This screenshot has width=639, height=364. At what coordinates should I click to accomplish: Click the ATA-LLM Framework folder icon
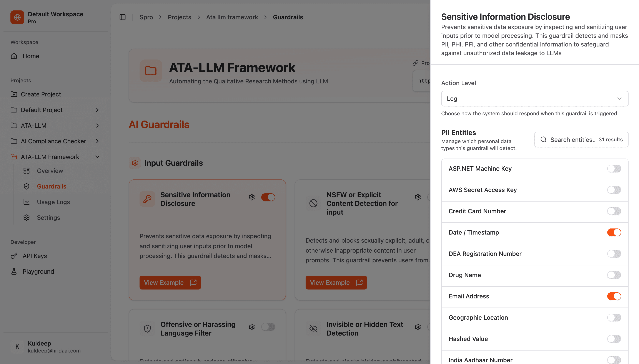point(151,71)
